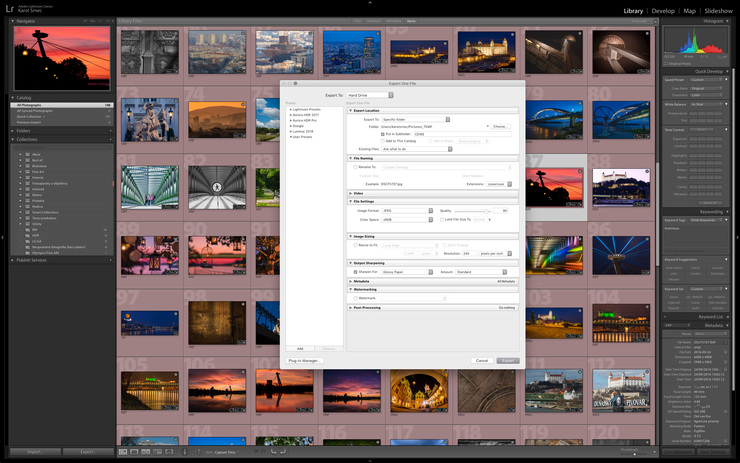Screen dimensions: 740x463
Task: Enable Resize to Fit checkbox
Action: 355,245
